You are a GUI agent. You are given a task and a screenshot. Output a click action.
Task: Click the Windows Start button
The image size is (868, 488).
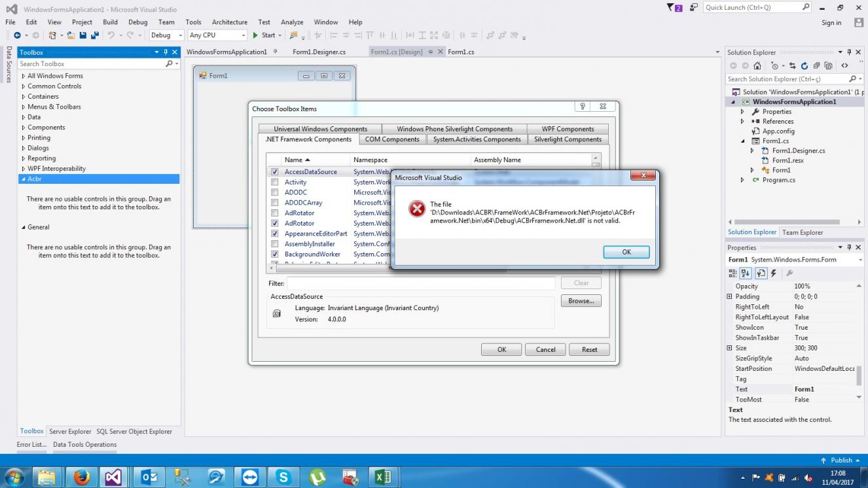(x=14, y=478)
